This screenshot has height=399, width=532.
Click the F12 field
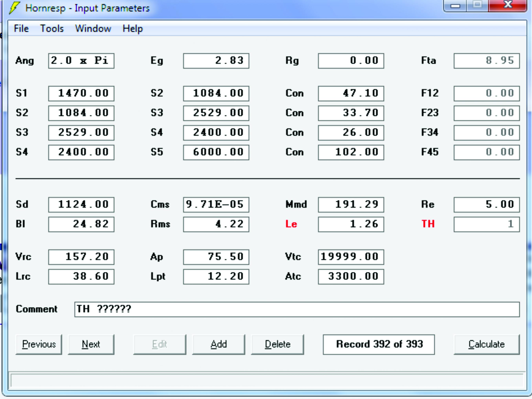coord(487,94)
